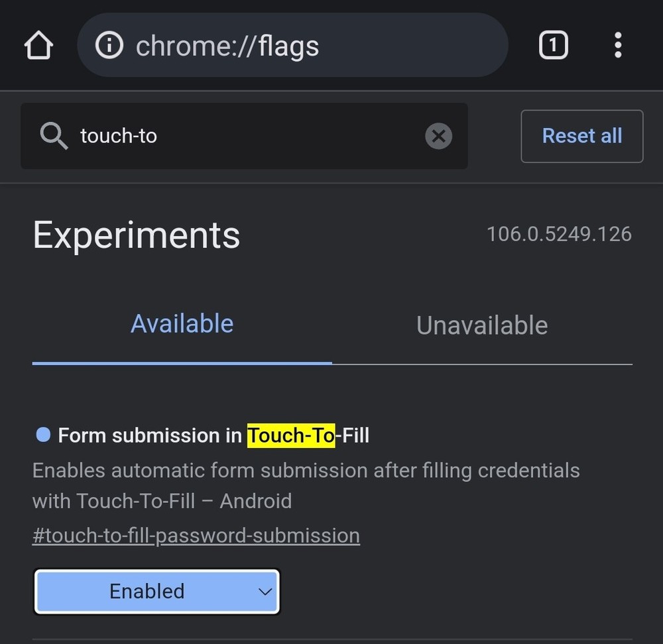The width and height of the screenshot is (663, 644).
Task: Open site information via the info icon
Action: [x=109, y=46]
